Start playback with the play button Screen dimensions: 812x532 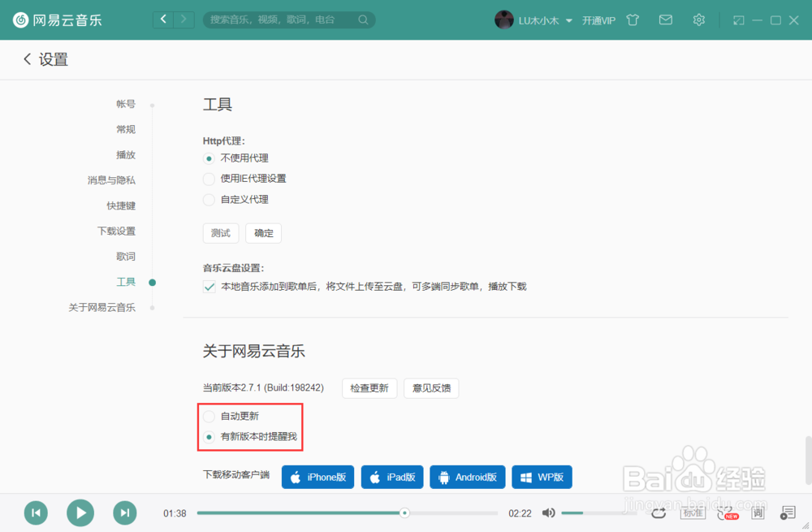point(80,513)
